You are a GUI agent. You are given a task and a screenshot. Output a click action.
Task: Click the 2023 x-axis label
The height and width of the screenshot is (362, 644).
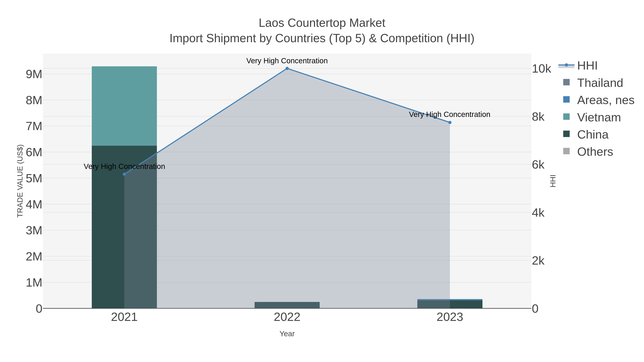pyautogui.click(x=450, y=317)
